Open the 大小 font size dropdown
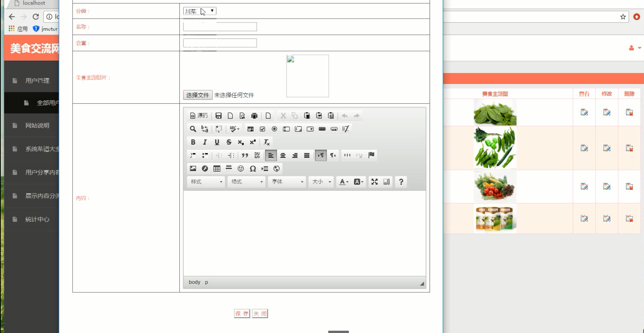Image resolution: width=644 pixels, height=333 pixels. click(x=322, y=182)
